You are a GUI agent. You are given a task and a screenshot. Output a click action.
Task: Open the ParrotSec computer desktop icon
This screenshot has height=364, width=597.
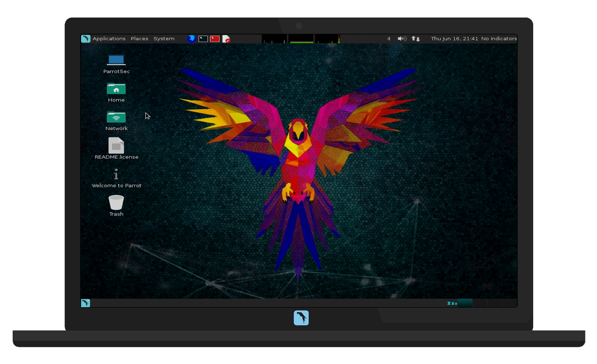click(x=116, y=64)
